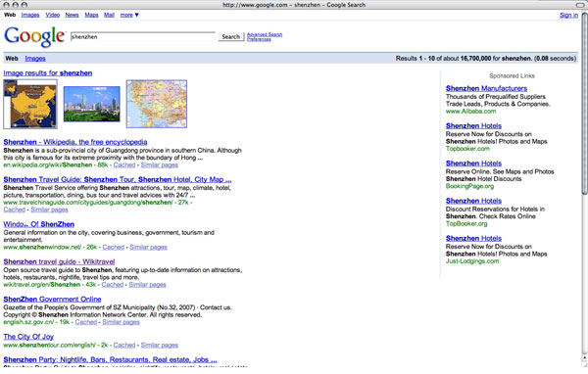Open the China map thumbnail image
588x374 pixels.
click(30, 104)
